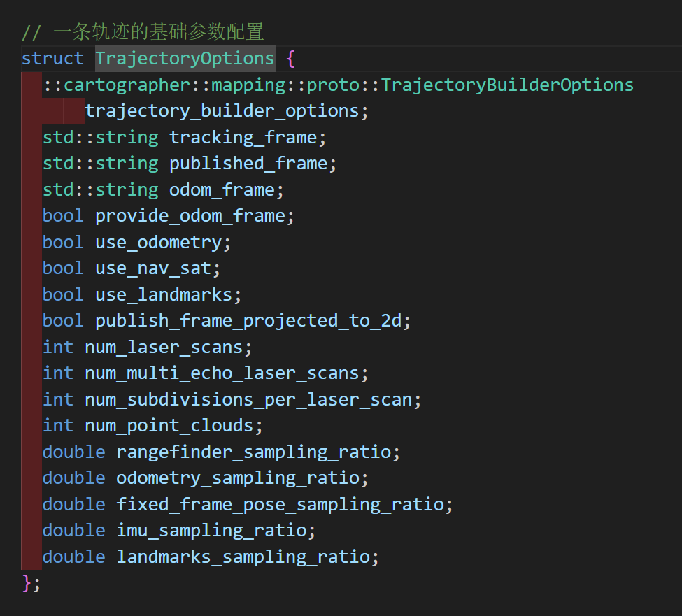The width and height of the screenshot is (682, 616).
Task: Click 'std::string' type on published_frame line
Action: point(101,164)
